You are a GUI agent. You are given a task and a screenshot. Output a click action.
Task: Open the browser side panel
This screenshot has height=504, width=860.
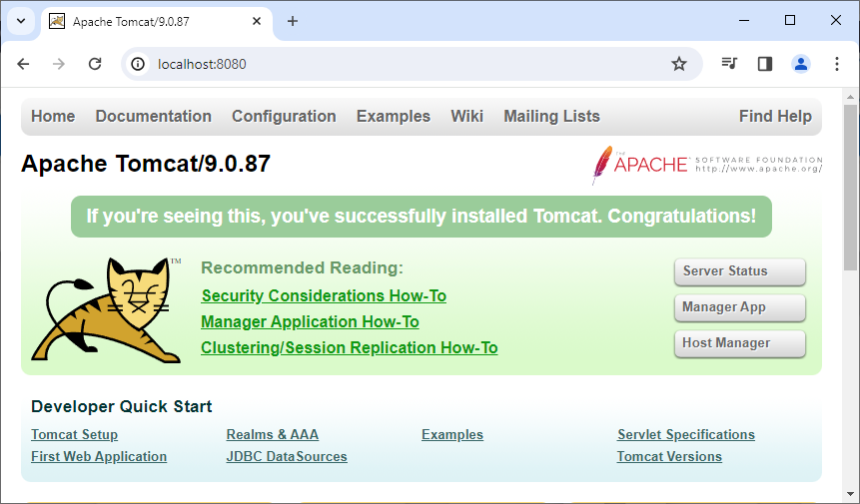click(765, 64)
